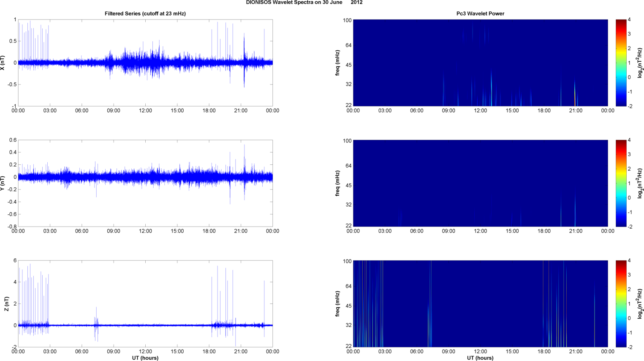Image resolution: width=644 pixels, height=361 pixels.
Task: Click the -0.8 tick on the Y (nT) axis
Action: [11, 227]
